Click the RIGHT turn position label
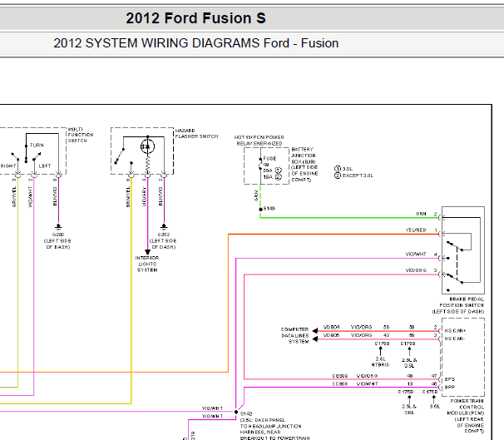The image size is (504, 440). pyautogui.click(x=8, y=166)
